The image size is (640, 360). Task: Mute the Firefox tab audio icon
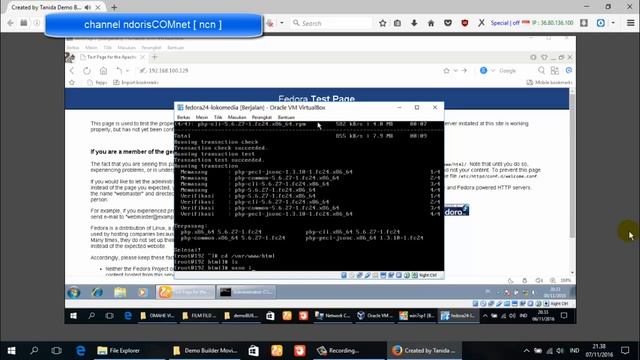pyautogui.click(x=88, y=7)
